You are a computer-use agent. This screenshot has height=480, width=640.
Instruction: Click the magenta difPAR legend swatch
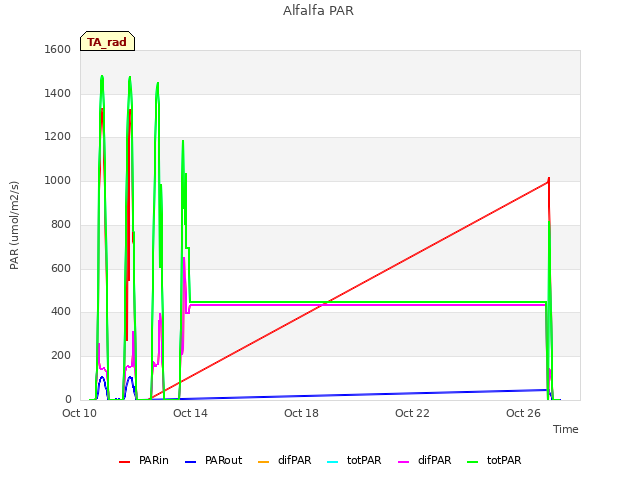click(x=403, y=462)
